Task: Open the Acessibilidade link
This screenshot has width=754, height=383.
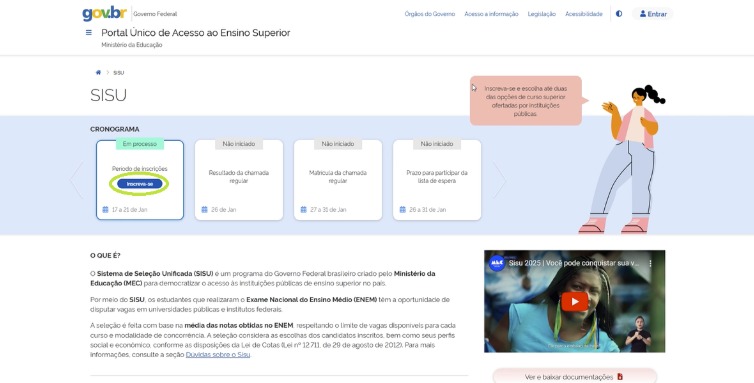Action: 584,14
